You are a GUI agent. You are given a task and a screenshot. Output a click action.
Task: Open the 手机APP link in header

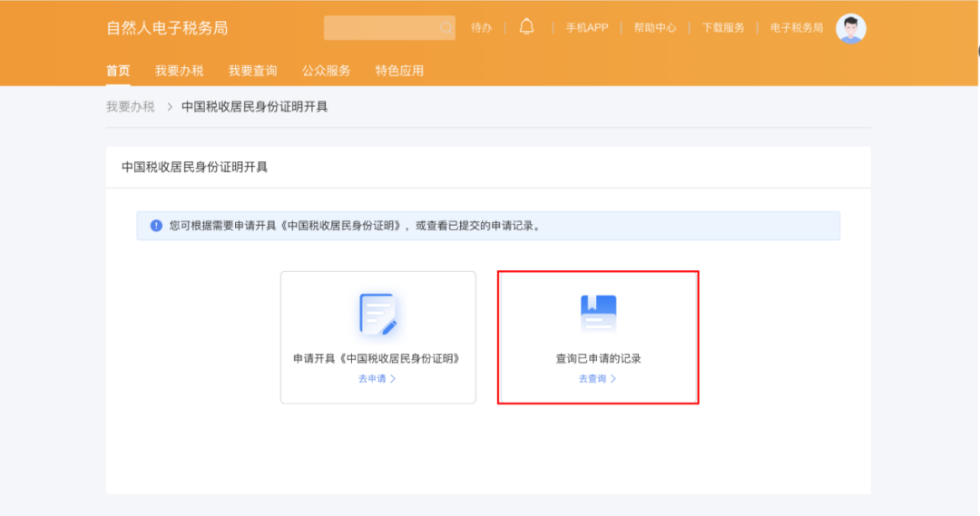tap(587, 28)
